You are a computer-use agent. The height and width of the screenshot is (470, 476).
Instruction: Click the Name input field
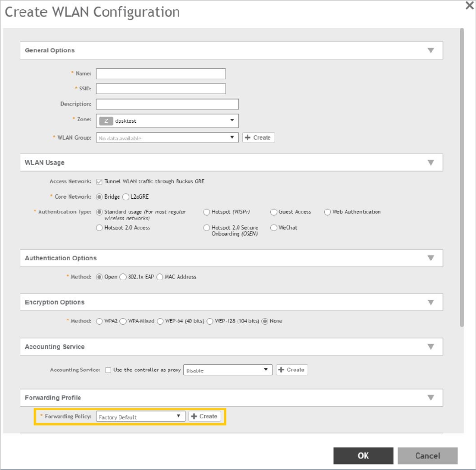coord(161,74)
